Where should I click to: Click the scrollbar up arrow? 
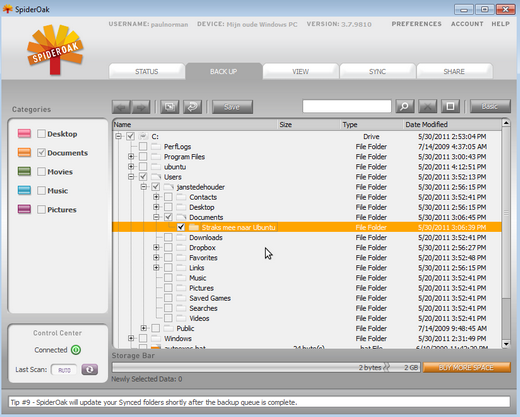506,123
